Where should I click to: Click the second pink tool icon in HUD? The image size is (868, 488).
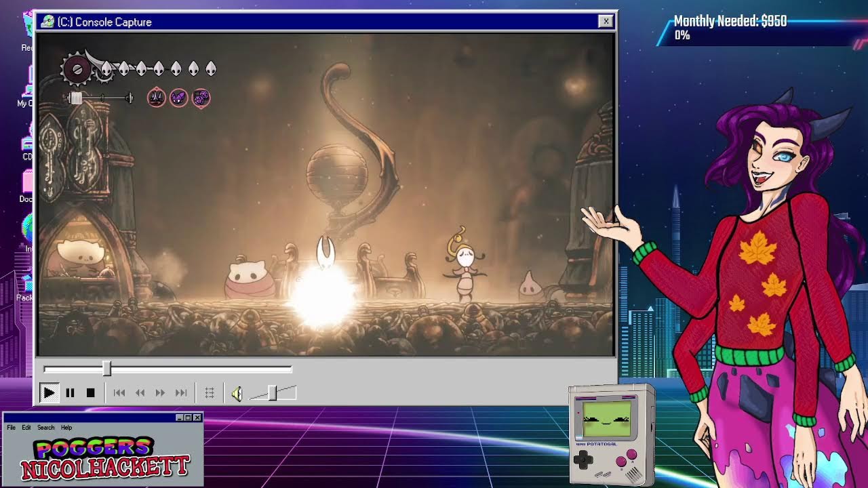point(178,98)
